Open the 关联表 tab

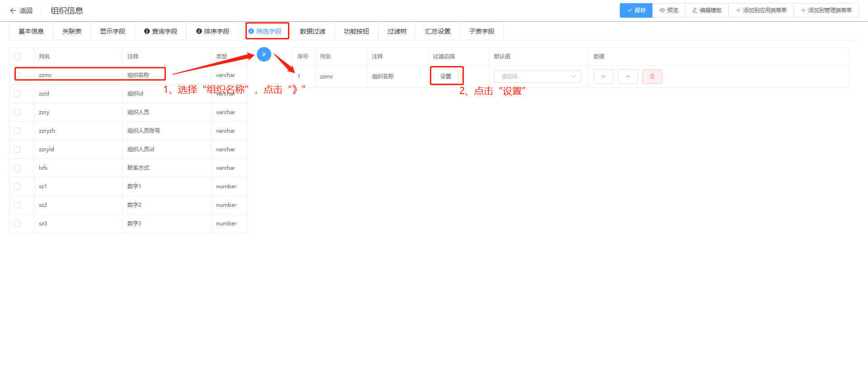click(72, 31)
